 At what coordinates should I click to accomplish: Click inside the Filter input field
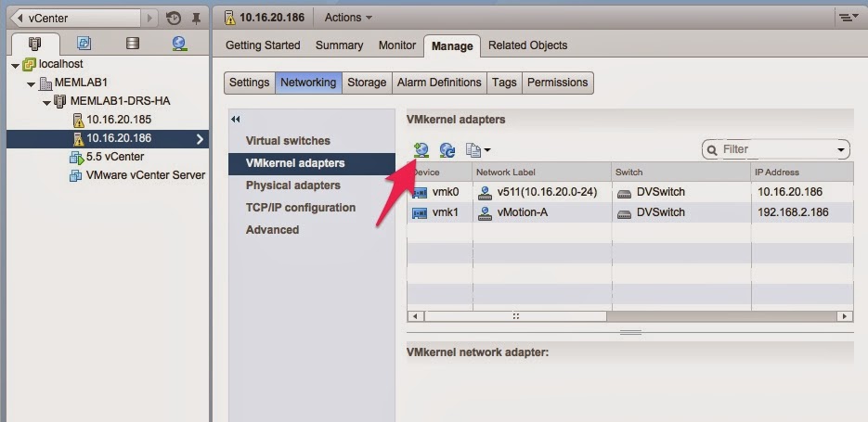(x=776, y=150)
